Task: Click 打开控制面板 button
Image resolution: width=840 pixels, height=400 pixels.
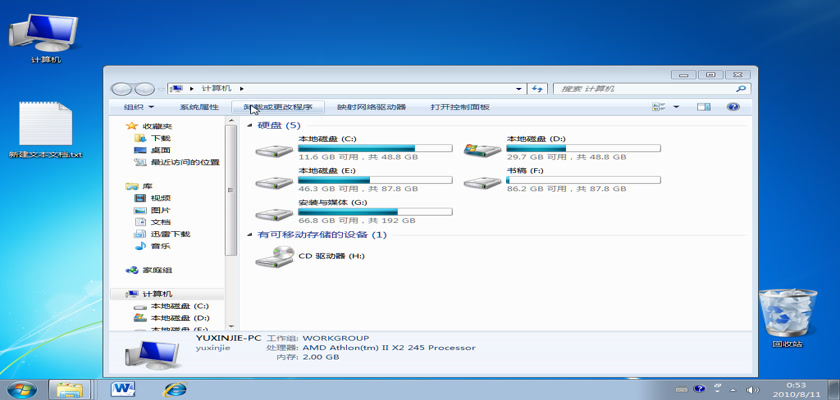Action: [x=460, y=107]
